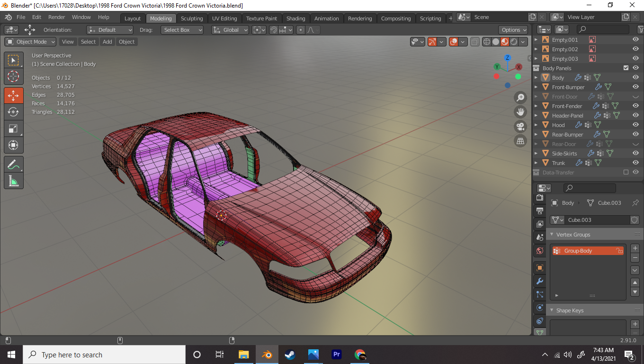Select the Select Box tool in left toolbar
The width and height of the screenshot is (644, 364).
pos(13,60)
